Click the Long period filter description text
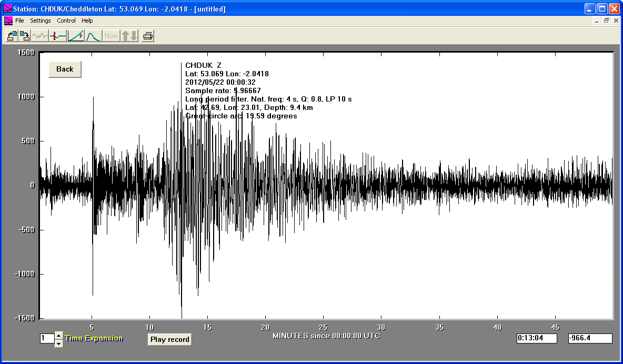This screenshot has height=364, width=623. pyautogui.click(x=268, y=99)
